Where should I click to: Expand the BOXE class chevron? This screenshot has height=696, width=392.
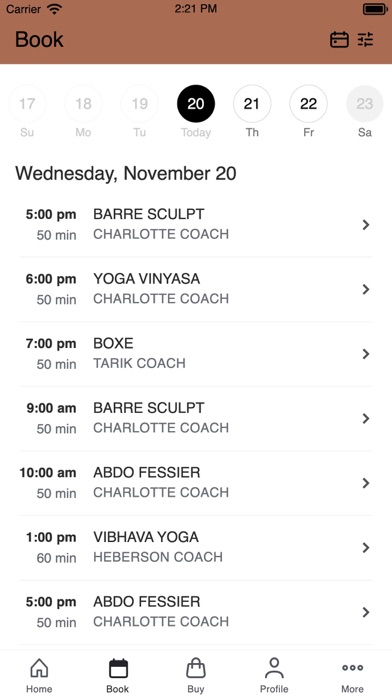[x=366, y=354]
